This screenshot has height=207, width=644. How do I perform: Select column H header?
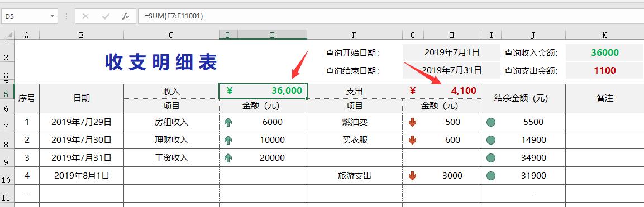pos(452,35)
